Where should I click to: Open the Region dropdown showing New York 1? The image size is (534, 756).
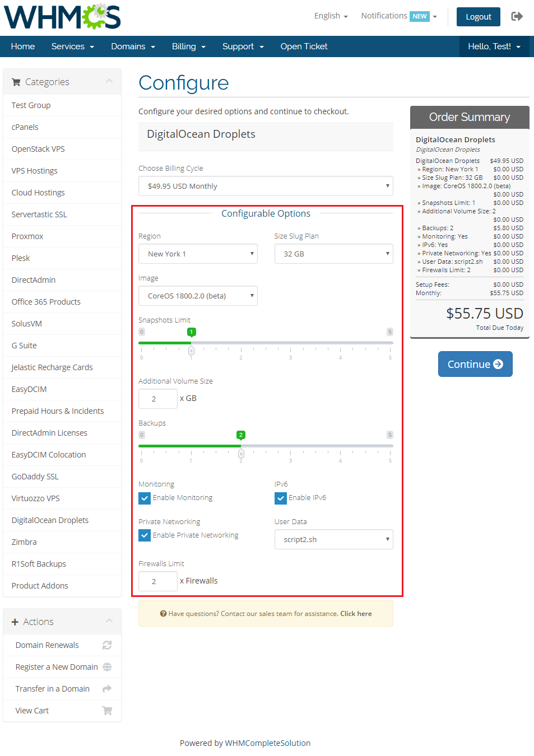[198, 254]
